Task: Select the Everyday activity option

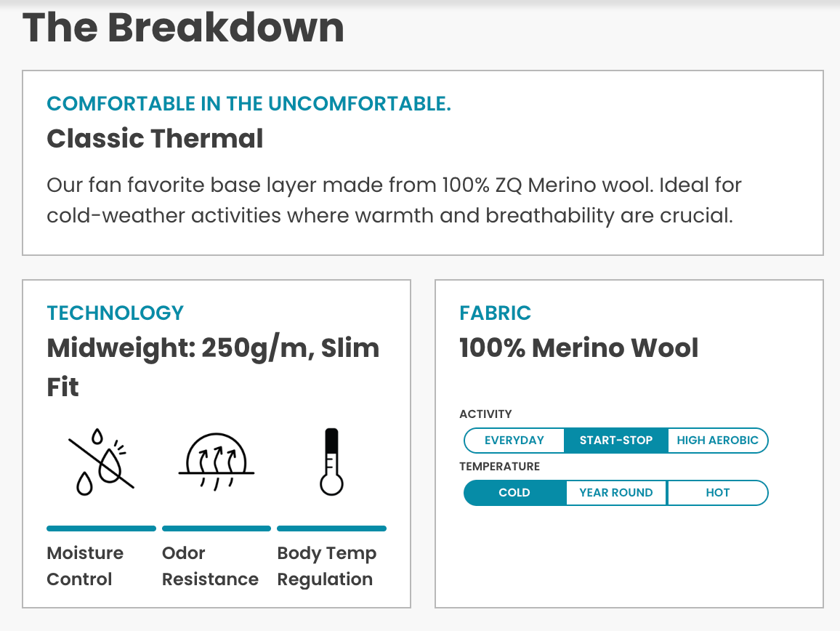Action: tap(514, 441)
